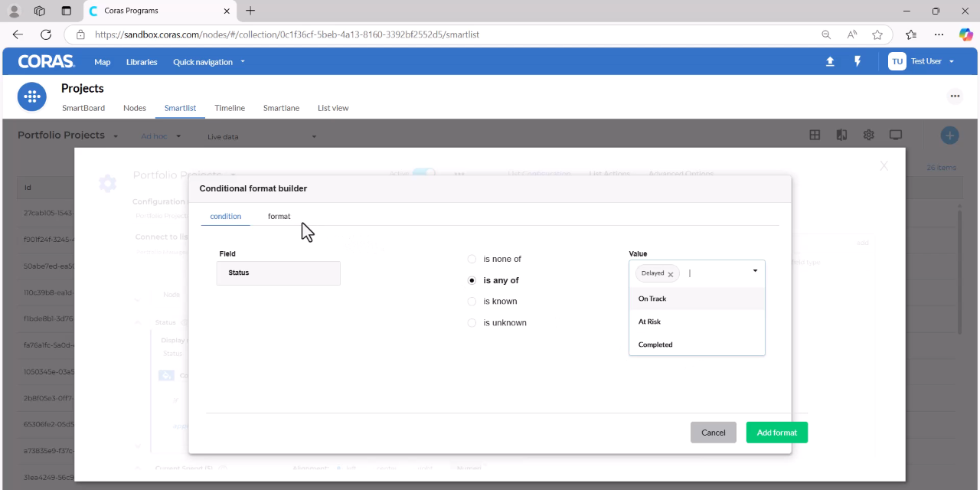Open the upload icon in header
Image resolution: width=980 pixels, height=490 pixels.
click(830, 61)
